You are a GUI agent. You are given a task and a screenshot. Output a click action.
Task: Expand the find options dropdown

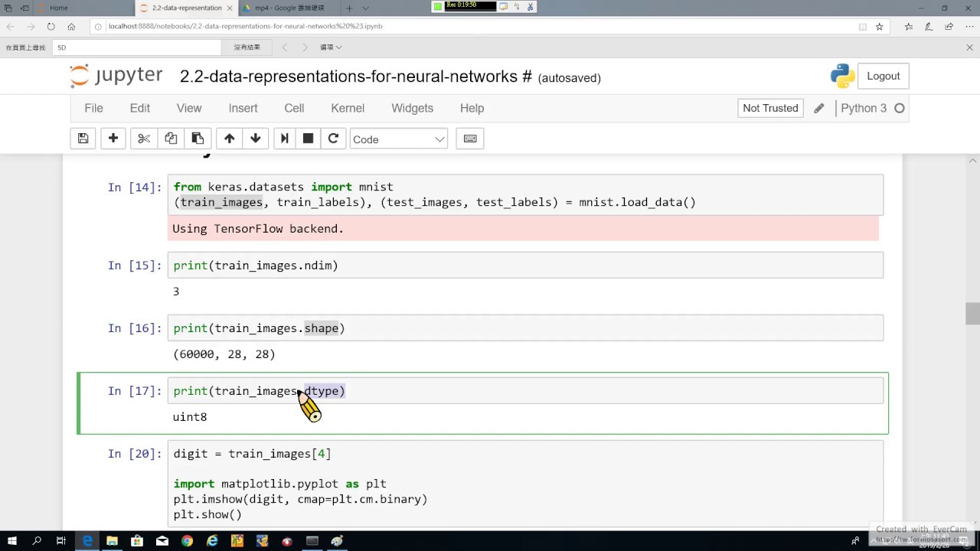point(331,47)
